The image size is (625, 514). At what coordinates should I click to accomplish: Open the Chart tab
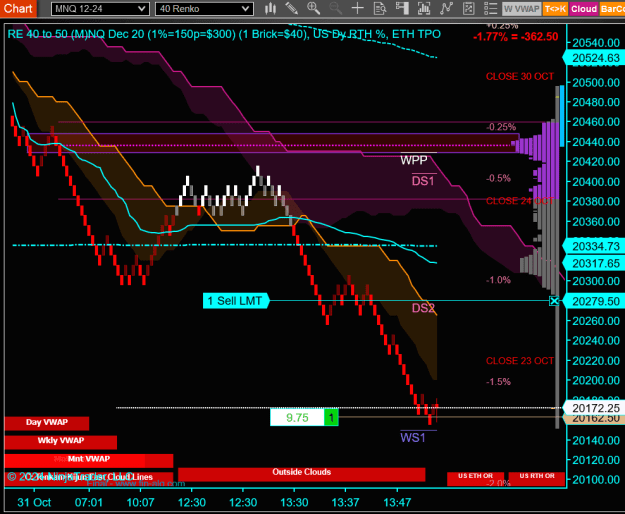(18, 8)
